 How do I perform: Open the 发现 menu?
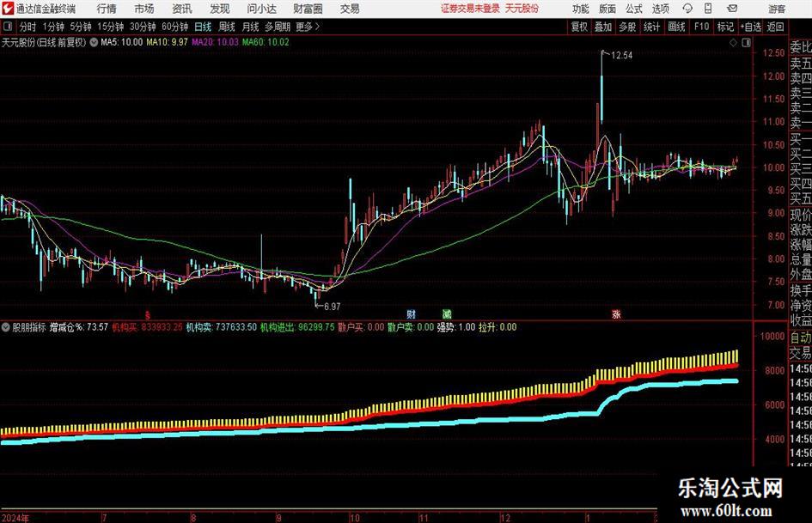[220, 9]
